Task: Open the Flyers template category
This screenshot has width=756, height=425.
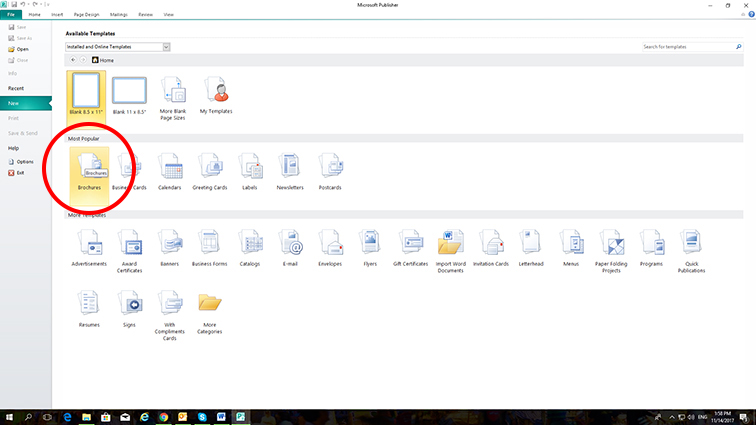Action: [x=370, y=247]
